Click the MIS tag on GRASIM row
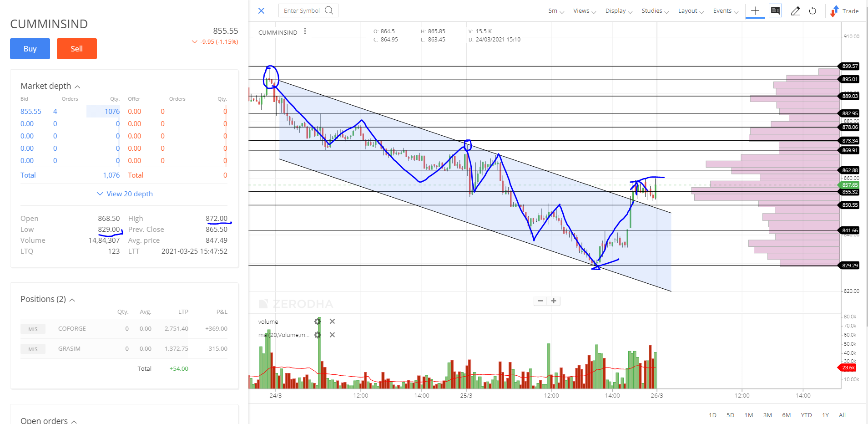 click(x=33, y=349)
